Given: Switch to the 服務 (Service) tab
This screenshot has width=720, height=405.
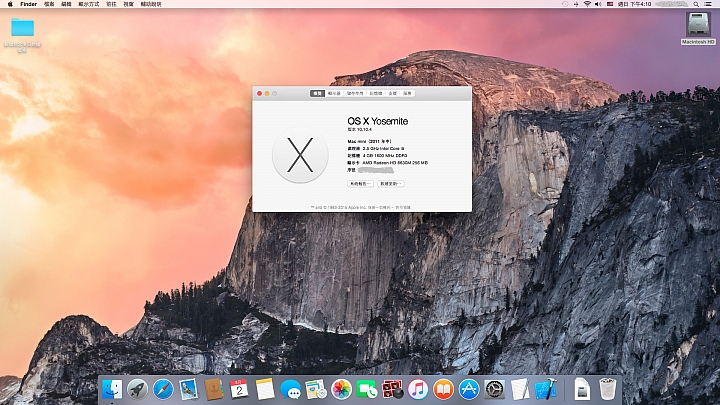Looking at the screenshot, I should [x=407, y=93].
